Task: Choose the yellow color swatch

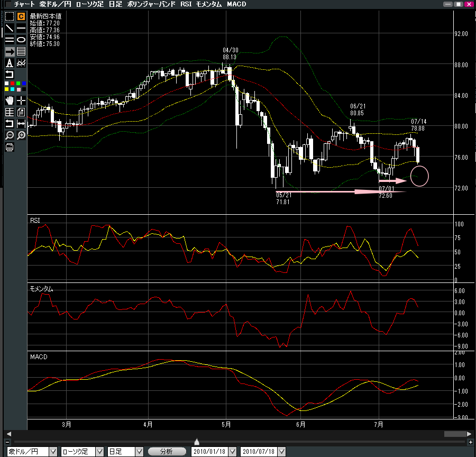Action: pos(6,89)
